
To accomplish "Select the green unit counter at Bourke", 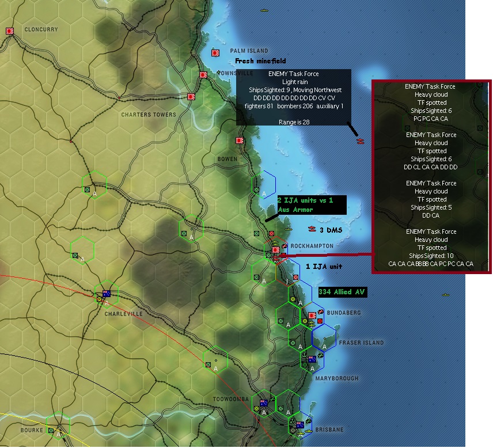I will point(51,430).
